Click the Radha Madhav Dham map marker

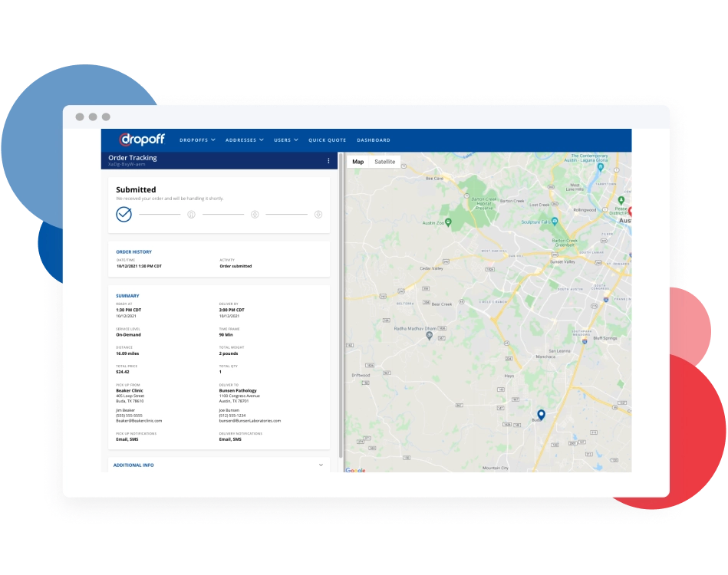430,335
